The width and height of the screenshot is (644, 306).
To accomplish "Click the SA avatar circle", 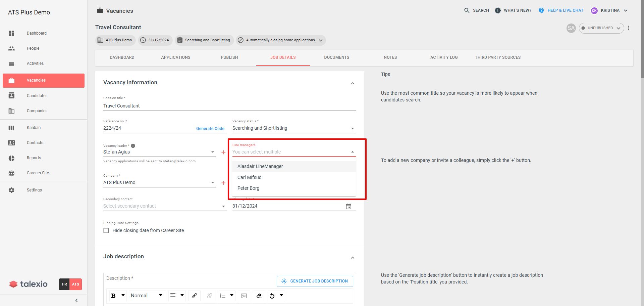I will click(571, 28).
